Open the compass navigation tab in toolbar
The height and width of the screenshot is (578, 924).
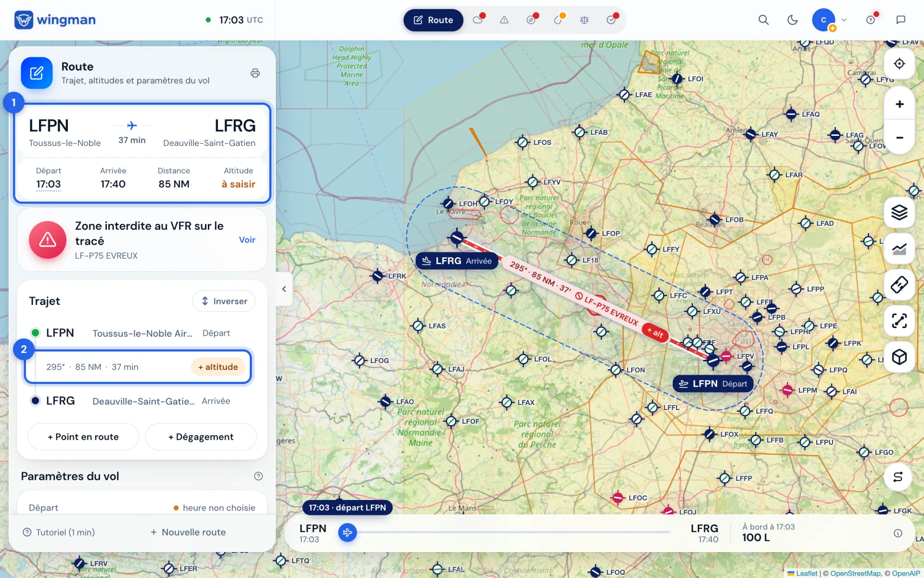[531, 20]
